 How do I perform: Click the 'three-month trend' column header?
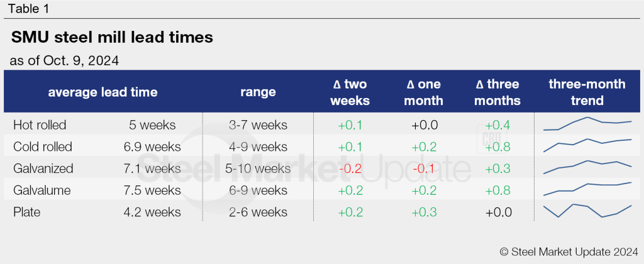(587, 92)
